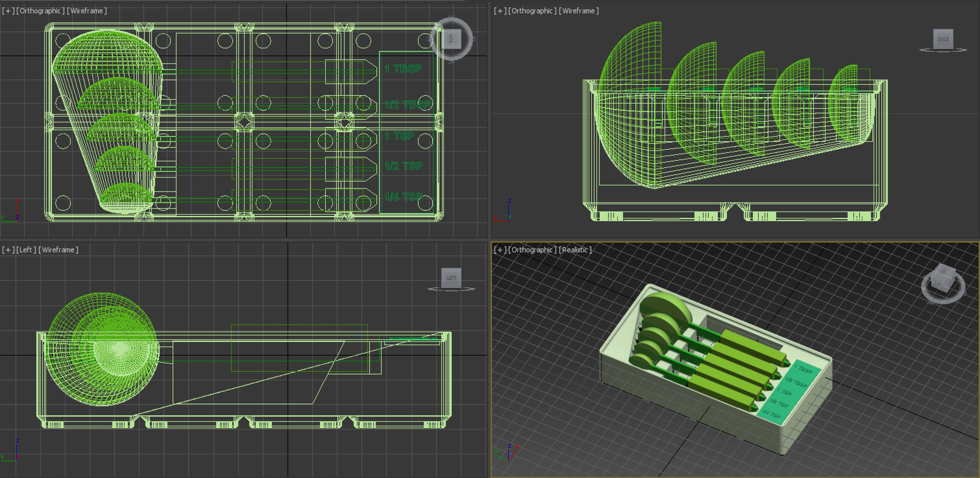Open the [+] menu in the Realistic viewport
The width and height of the screenshot is (980, 478).
coord(500,250)
